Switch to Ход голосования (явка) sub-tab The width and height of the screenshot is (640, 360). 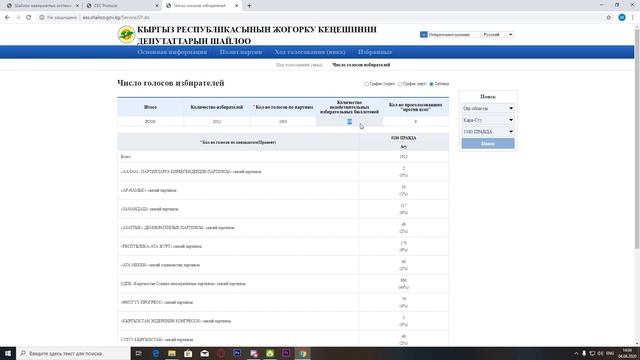tap(299, 65)
